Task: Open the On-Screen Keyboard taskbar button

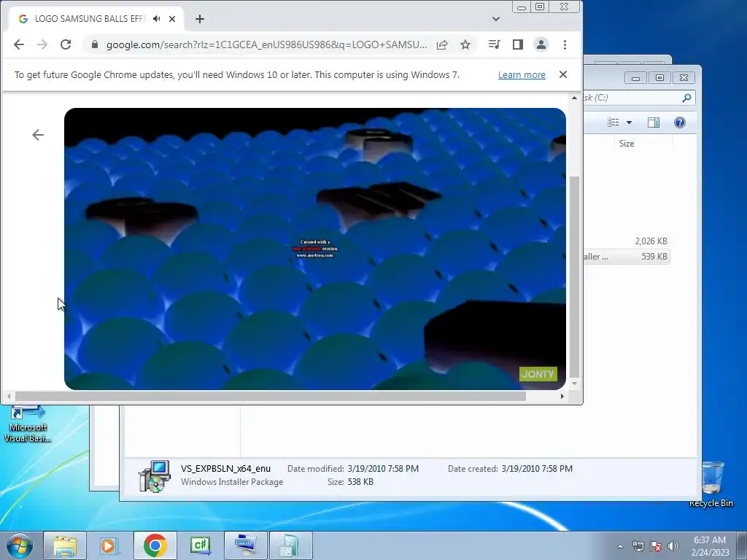Action: point(246,545)
